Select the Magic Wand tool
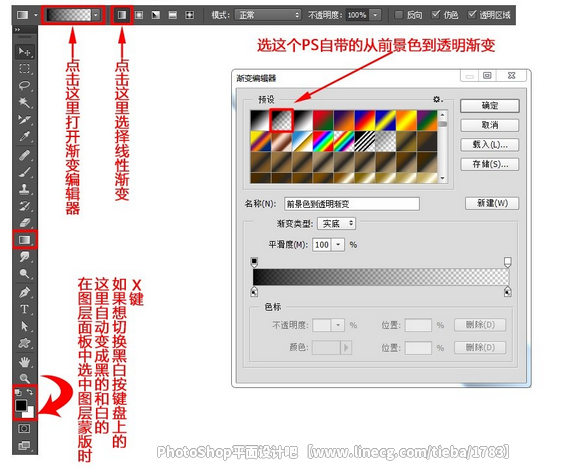The width and height of the screenshot is (565, 471). coord(25,102)
